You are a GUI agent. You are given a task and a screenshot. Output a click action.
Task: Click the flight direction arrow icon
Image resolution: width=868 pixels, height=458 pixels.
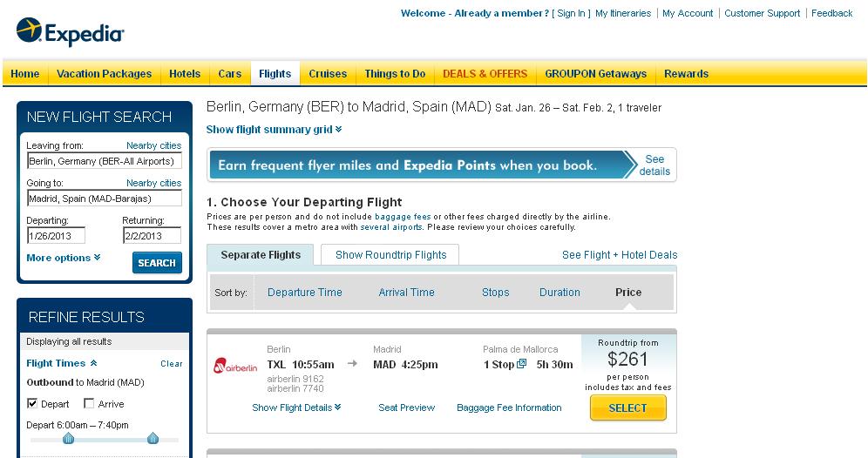pos(352,364)
